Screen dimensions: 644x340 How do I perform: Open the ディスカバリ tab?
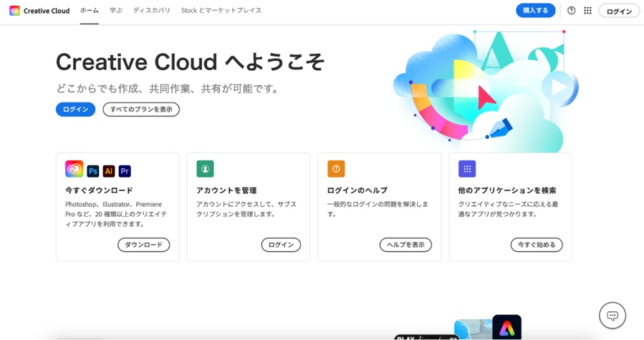[x=152, y=11]
